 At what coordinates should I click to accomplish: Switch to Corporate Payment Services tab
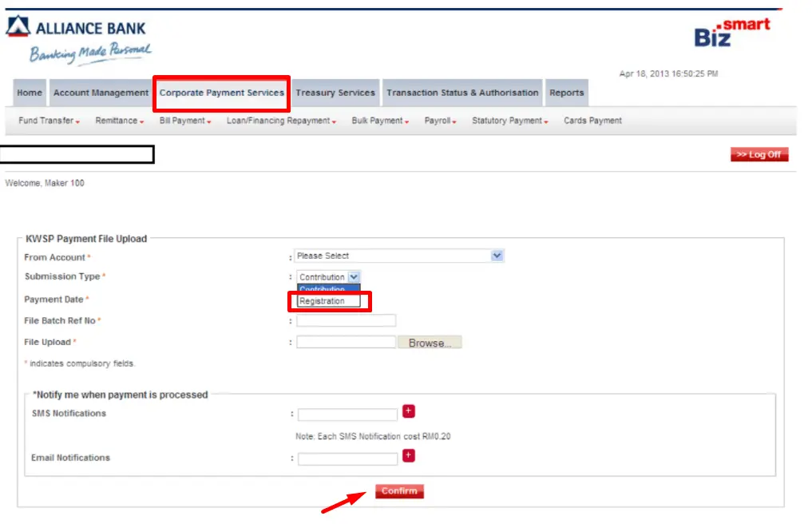pos(222,93)
